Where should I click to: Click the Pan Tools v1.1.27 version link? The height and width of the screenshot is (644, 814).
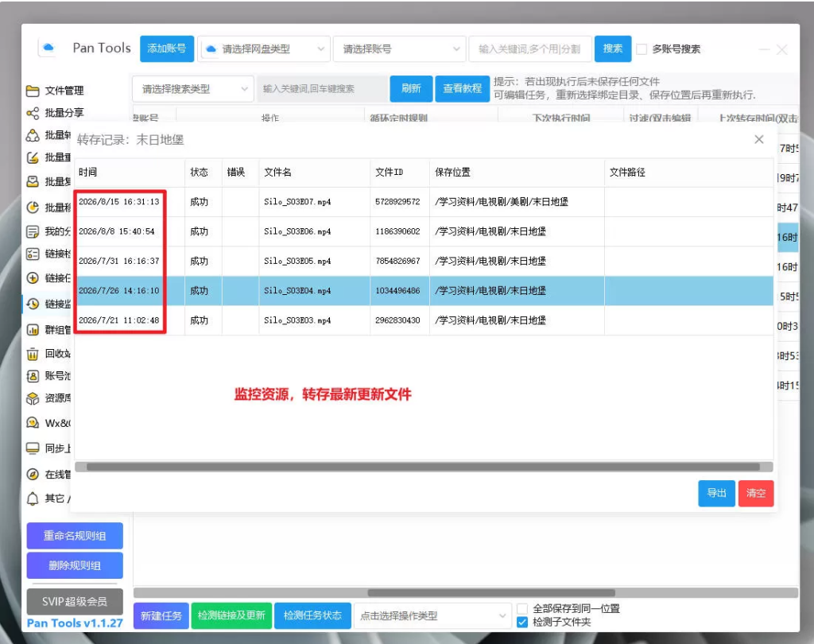[x=75, y=623]
